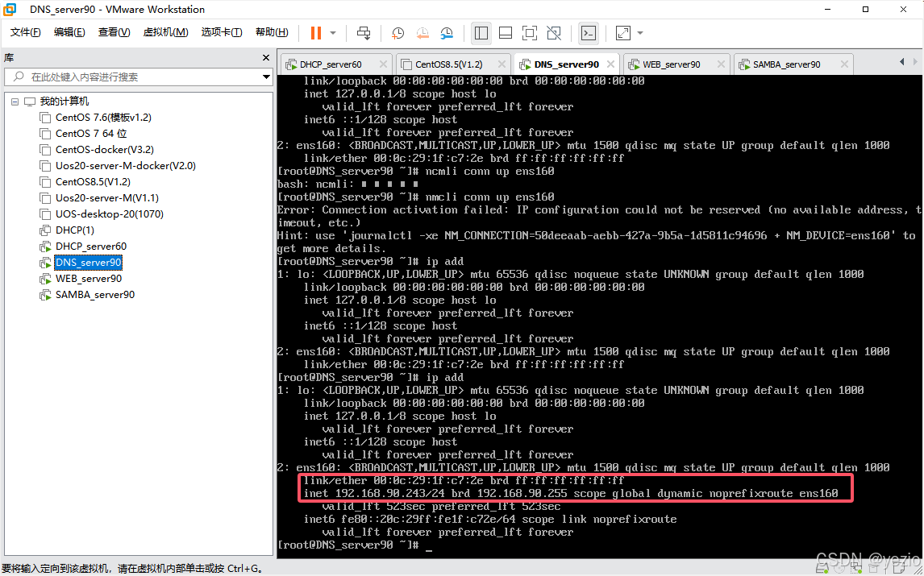Click the running VM icon beside WEB_server90
Viewport: 924px width, 576px height.
45,279
